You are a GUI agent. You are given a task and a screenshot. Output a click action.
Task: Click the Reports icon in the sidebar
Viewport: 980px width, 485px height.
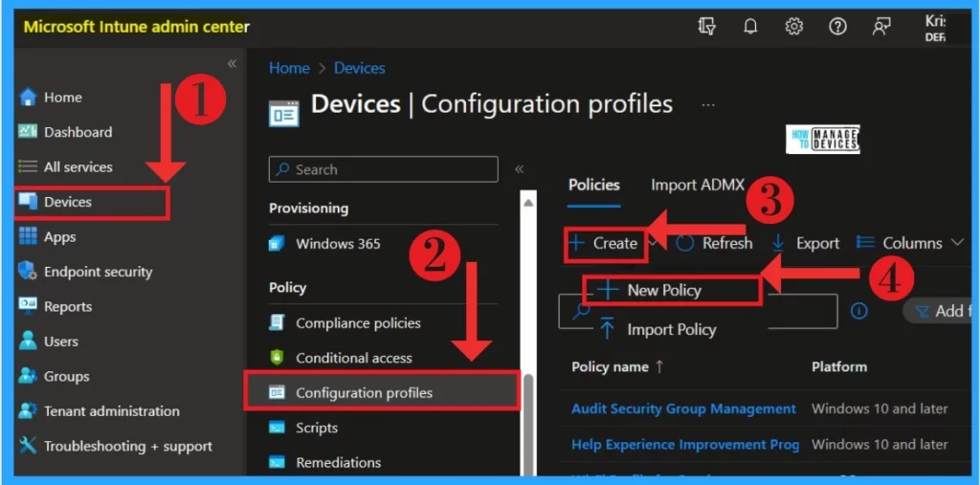[x=28, y=306]
